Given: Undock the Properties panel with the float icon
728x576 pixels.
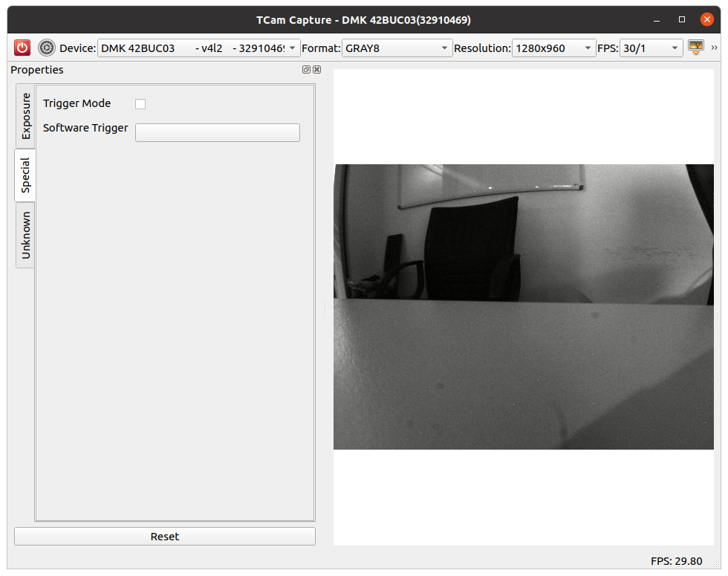Looking at the screenshot, I should coord(305,69).
